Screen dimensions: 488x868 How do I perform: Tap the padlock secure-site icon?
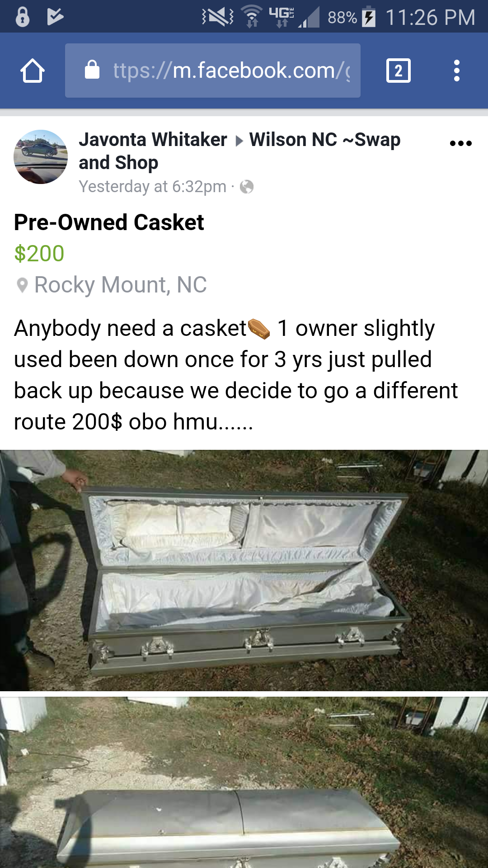92,70
